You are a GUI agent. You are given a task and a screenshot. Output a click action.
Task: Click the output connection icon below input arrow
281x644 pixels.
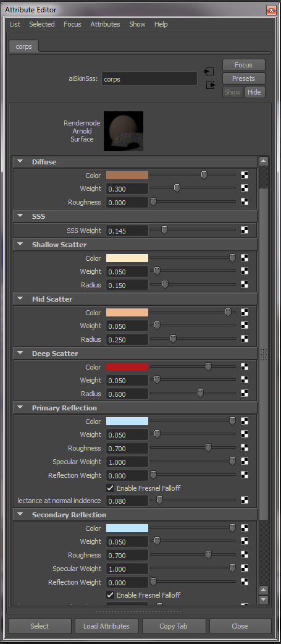coord(211,85)
